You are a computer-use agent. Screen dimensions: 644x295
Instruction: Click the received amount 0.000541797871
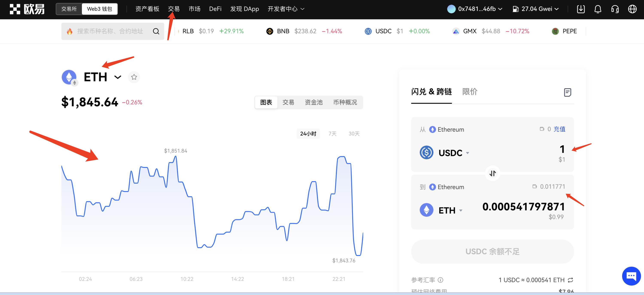pos(524,207)
